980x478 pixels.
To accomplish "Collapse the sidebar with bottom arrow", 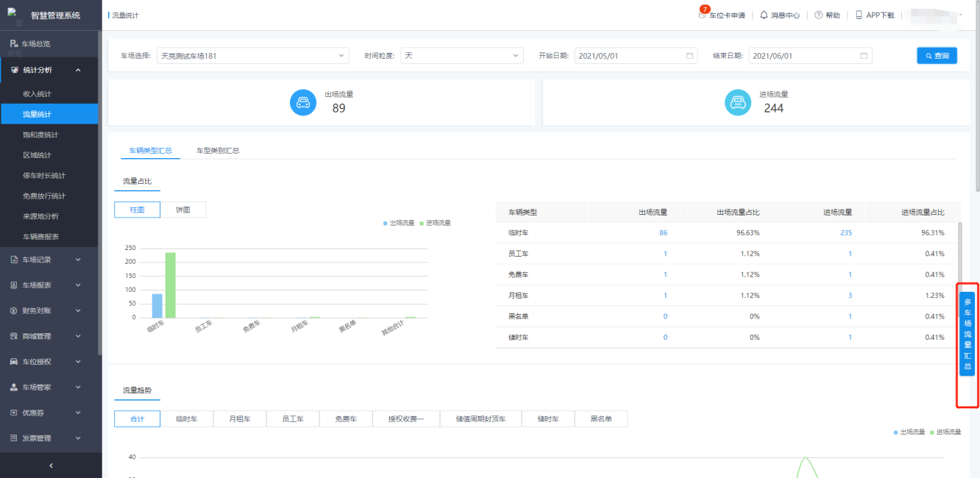I will tap(51, 465).
